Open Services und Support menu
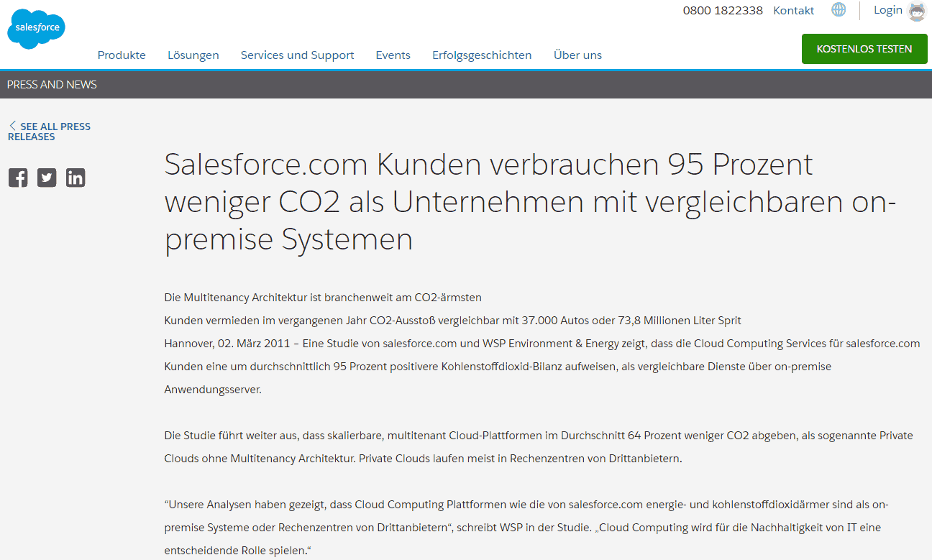Viewport: 932px width, 560px height. pos(298,55)
